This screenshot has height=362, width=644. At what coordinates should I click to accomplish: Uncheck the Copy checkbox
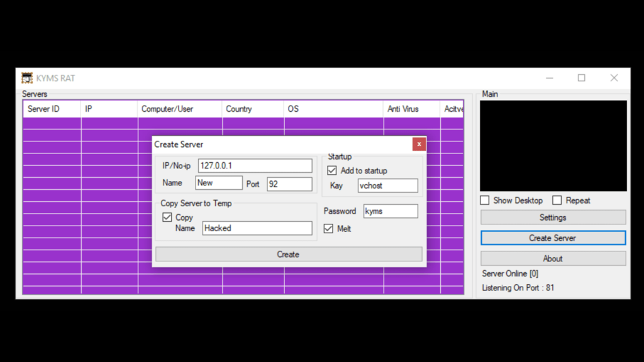[167, 217]
